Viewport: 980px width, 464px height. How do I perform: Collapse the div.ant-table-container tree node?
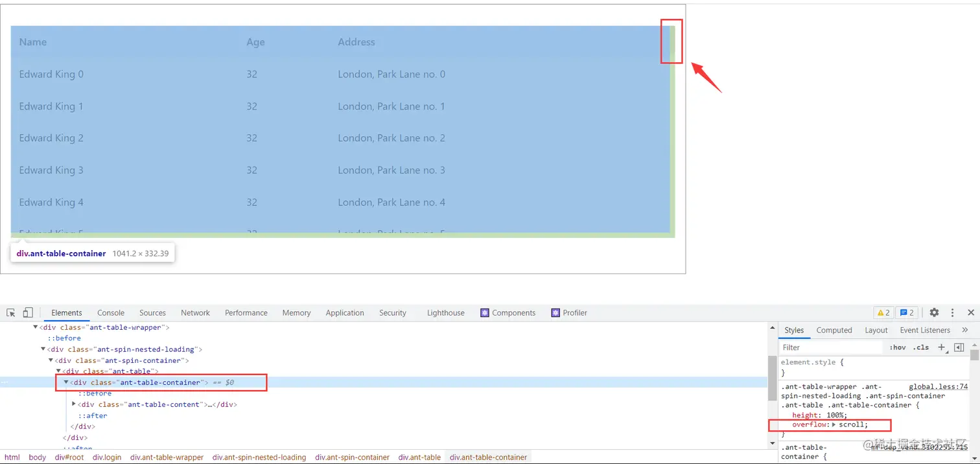pos(65,382)
